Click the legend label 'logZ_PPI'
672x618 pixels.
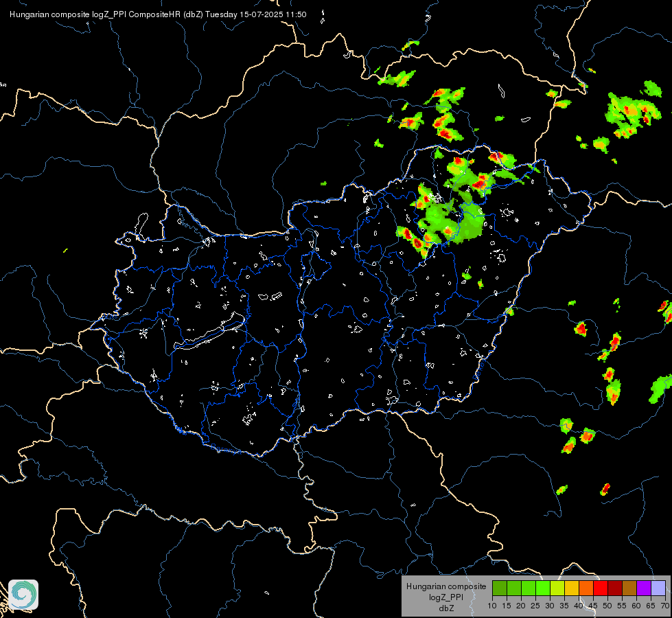446,597
